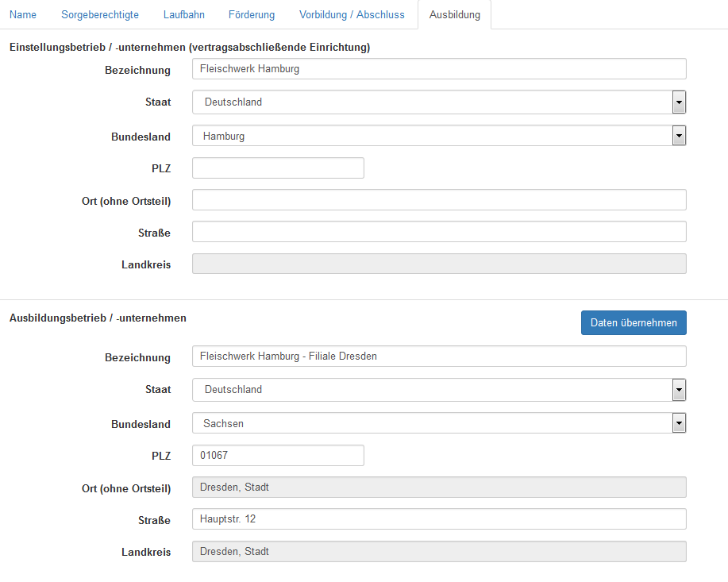Expand Bundesland dropdown showing Hamburg
Screen dimensions: 728x582
click(439, 137)
